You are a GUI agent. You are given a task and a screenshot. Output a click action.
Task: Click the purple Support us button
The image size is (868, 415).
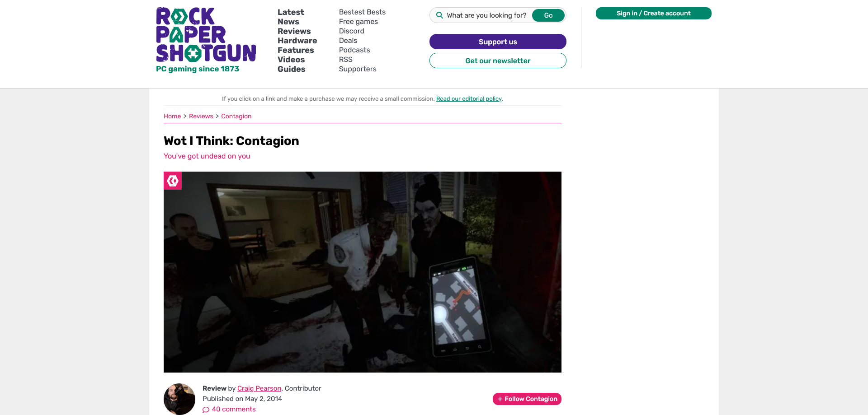[x=497, y=42]
